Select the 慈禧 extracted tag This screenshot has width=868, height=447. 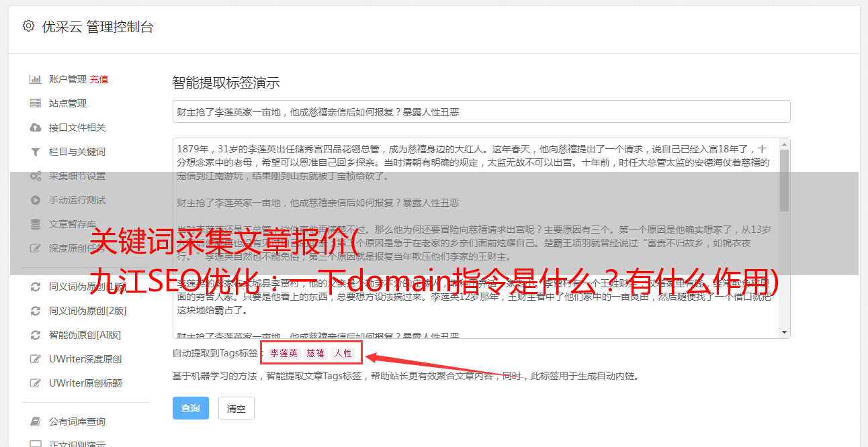click(x=316, y=353)
